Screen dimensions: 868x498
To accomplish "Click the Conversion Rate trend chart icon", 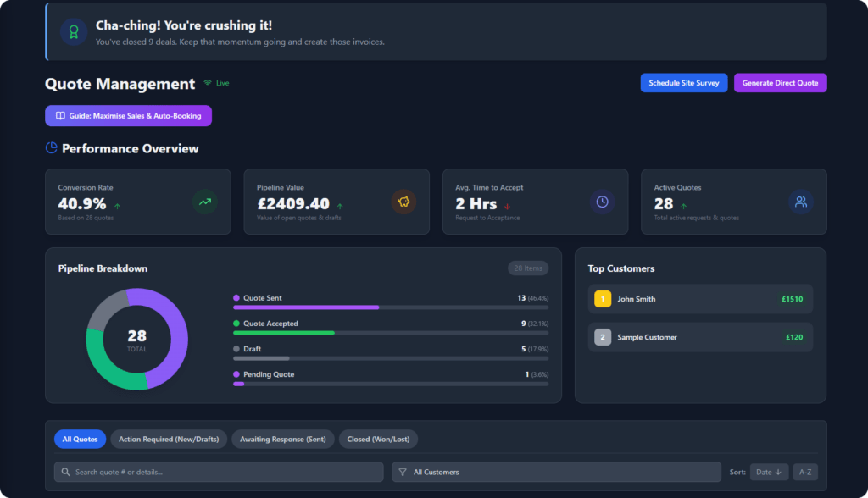I will pyautogui.click(x=204, y=202).
